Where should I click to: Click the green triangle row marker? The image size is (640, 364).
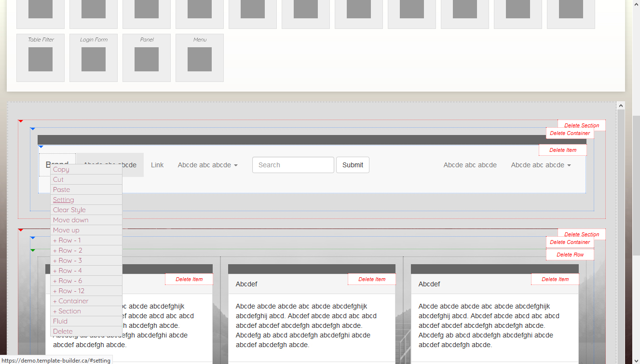pyautogui.click(x=33, y=250)
